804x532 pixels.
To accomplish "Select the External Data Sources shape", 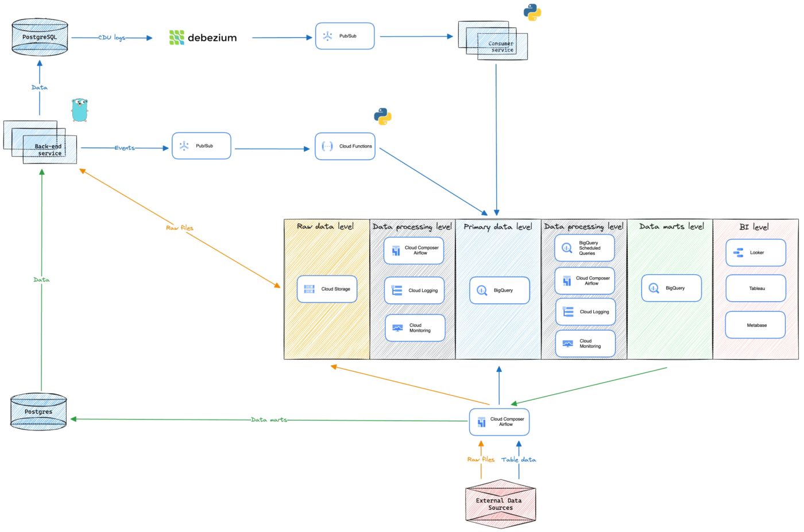I will [500, 504].
